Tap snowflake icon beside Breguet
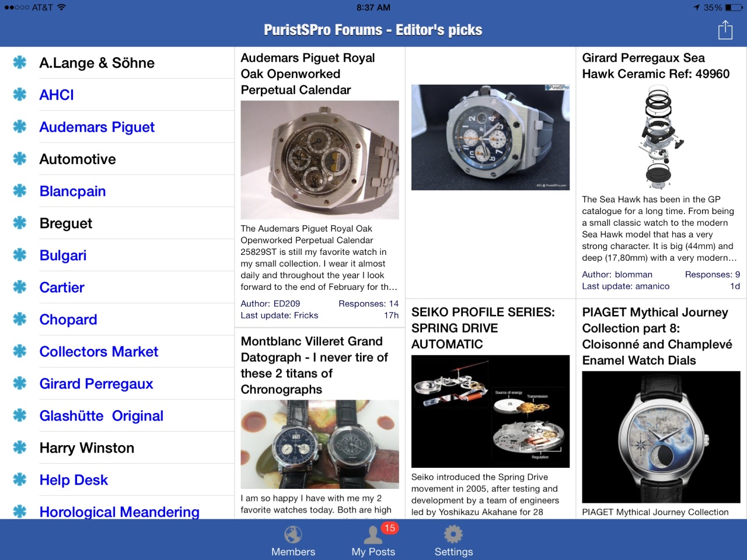 [20, 223]
